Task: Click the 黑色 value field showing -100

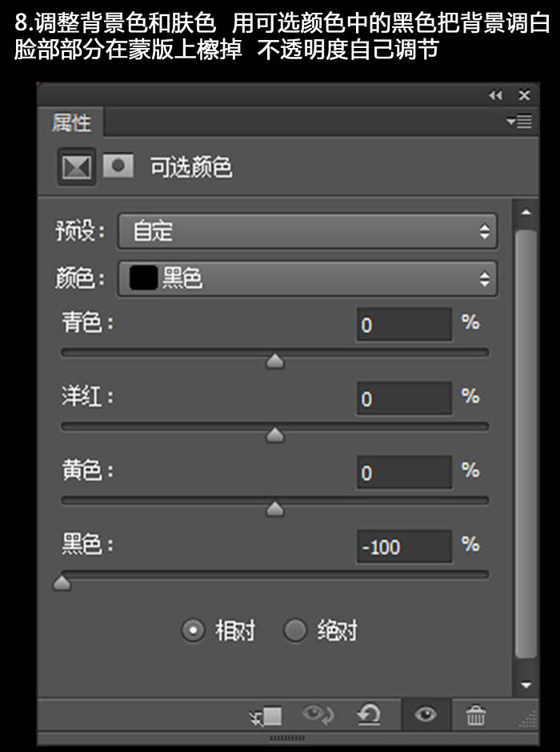Action: 404,546
